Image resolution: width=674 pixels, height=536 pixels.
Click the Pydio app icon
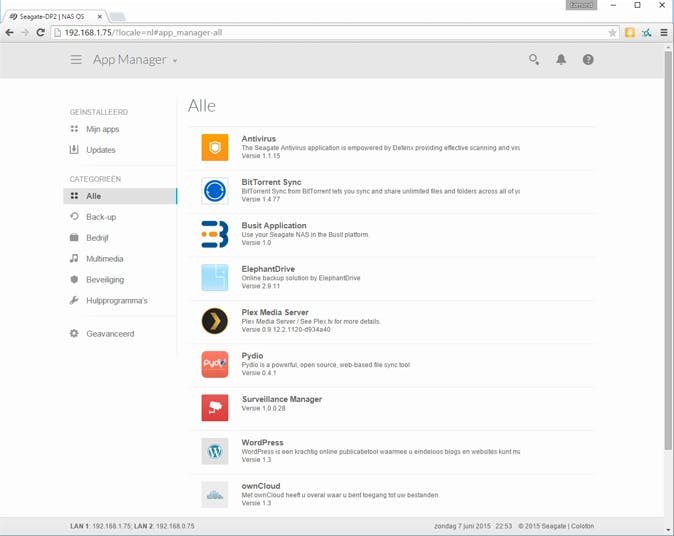pos(214,364)
